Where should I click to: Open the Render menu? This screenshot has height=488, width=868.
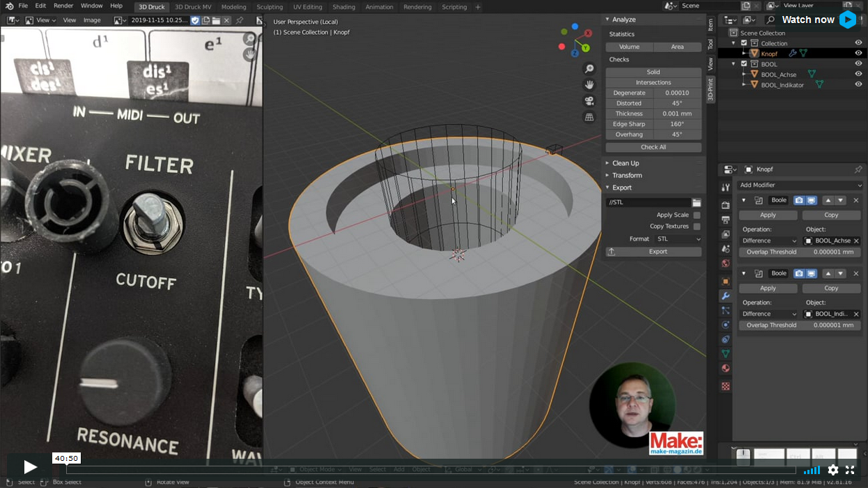coord(63,6)
